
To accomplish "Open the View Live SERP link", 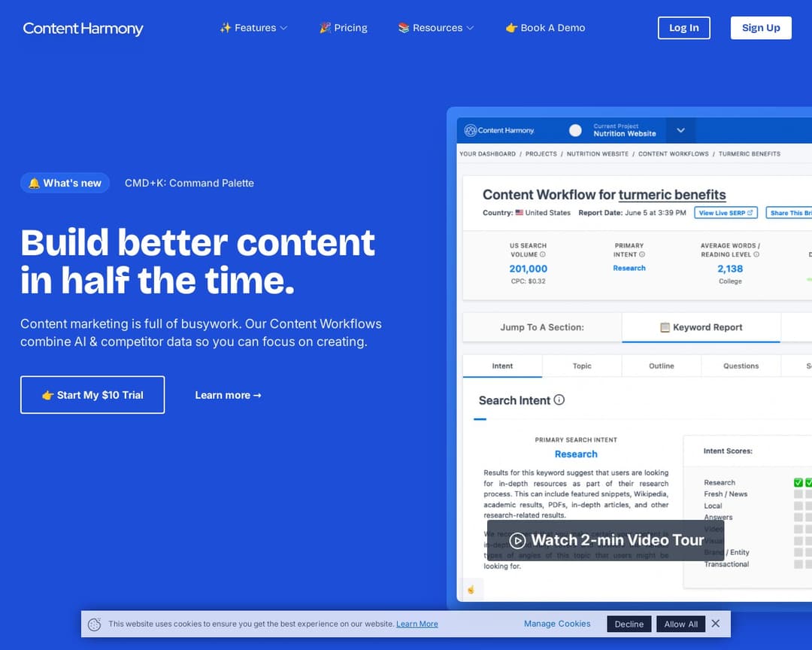I will 725,212.
